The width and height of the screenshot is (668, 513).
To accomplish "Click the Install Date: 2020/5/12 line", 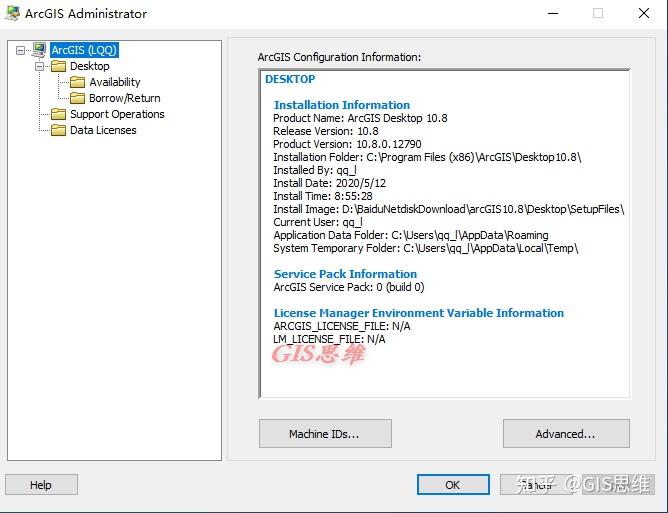I will click(x=330, y=183).
